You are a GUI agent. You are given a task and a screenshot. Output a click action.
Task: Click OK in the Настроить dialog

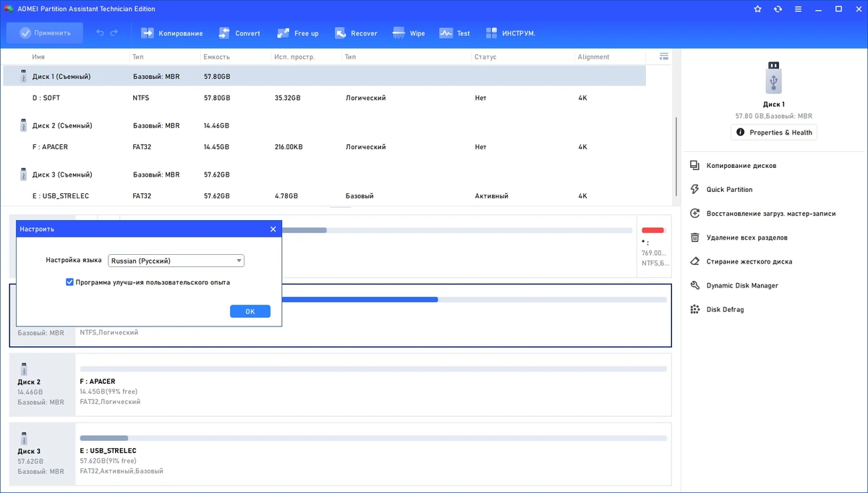(250, 311)
